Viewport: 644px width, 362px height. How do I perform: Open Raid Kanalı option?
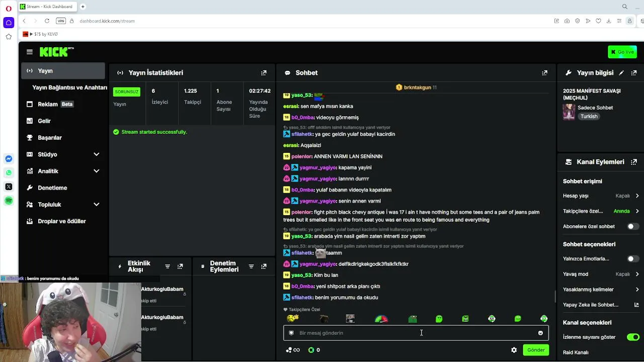pyautogui.click(x=576, y=352)
